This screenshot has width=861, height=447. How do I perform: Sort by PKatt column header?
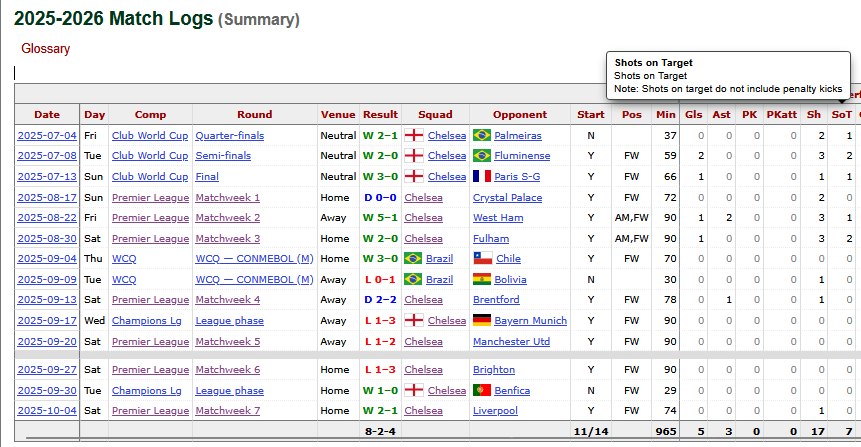(x=782, y=114)
